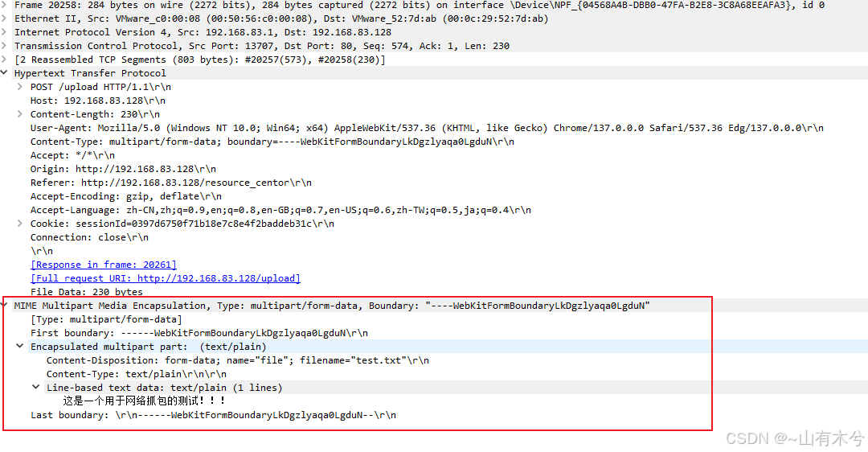Select the Accept-Encoding: gzip, deflate line

tap(126, 196)
